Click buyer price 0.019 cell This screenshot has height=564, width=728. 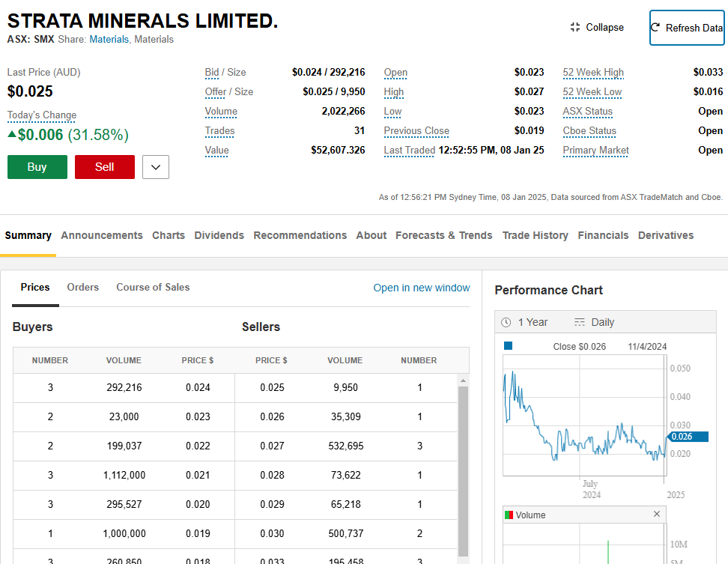click(198, 534)
